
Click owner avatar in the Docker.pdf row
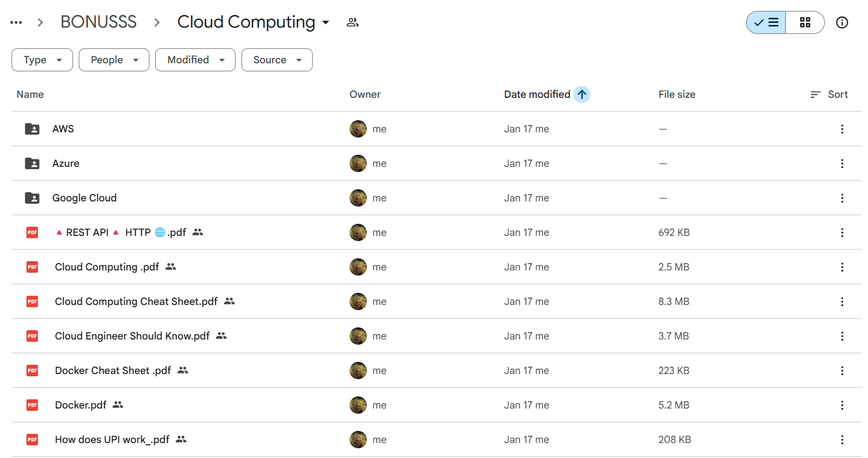(x=358, y=405)
